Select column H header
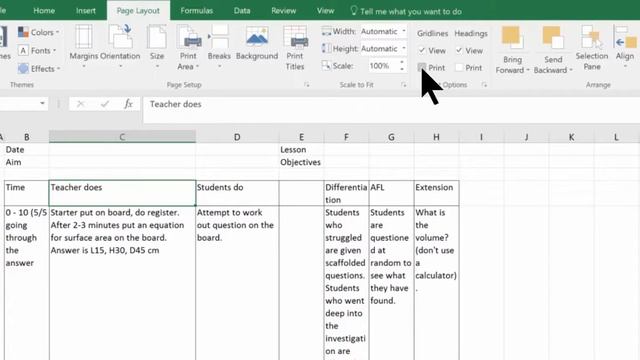 pos(436,137)
